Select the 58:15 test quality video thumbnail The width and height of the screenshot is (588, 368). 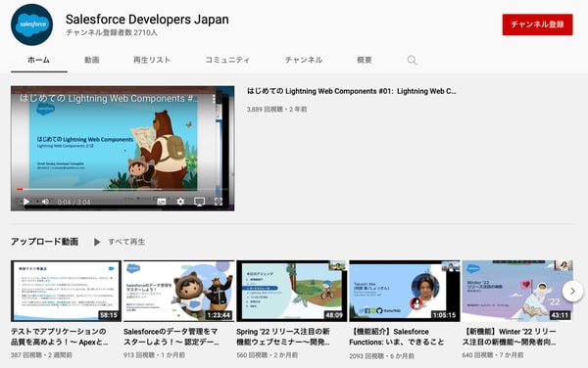[66, 291]
